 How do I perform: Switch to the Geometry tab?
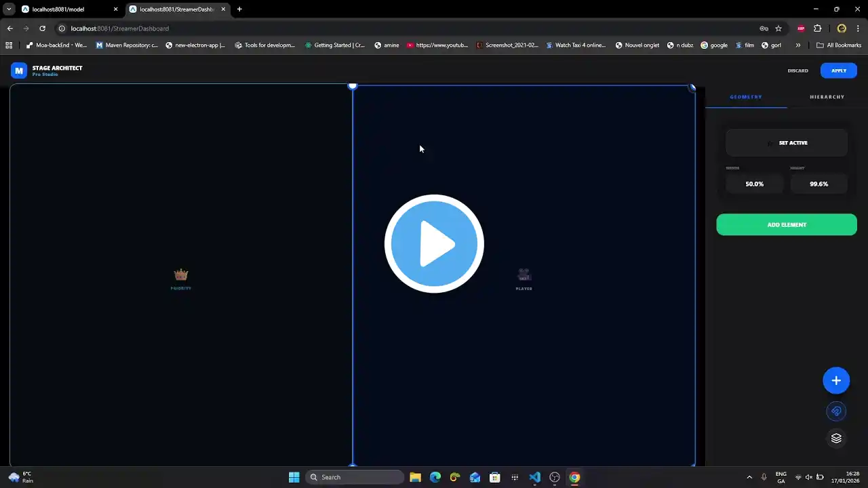coord(746,97)
